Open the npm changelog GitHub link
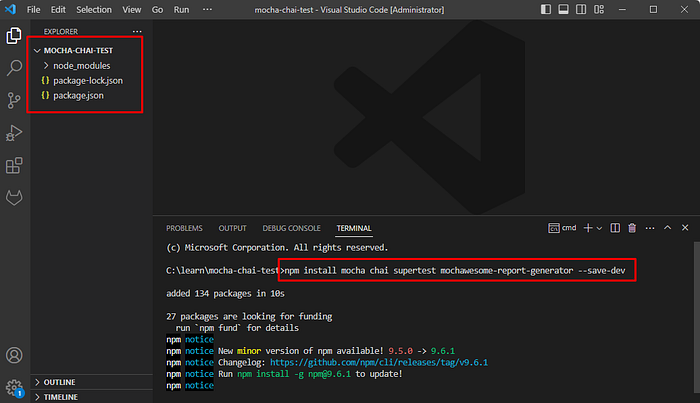Image resolution: width=700 pixels, height=403 pixels. 379,362
